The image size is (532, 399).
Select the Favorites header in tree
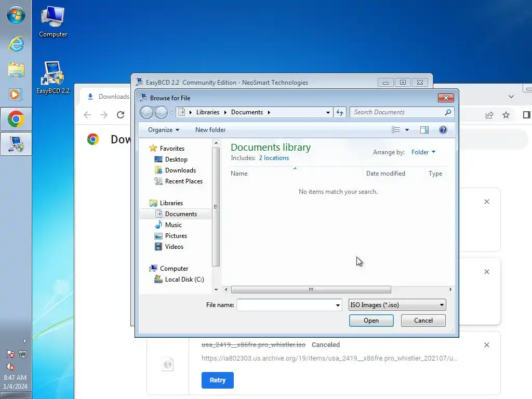[171, 149]
